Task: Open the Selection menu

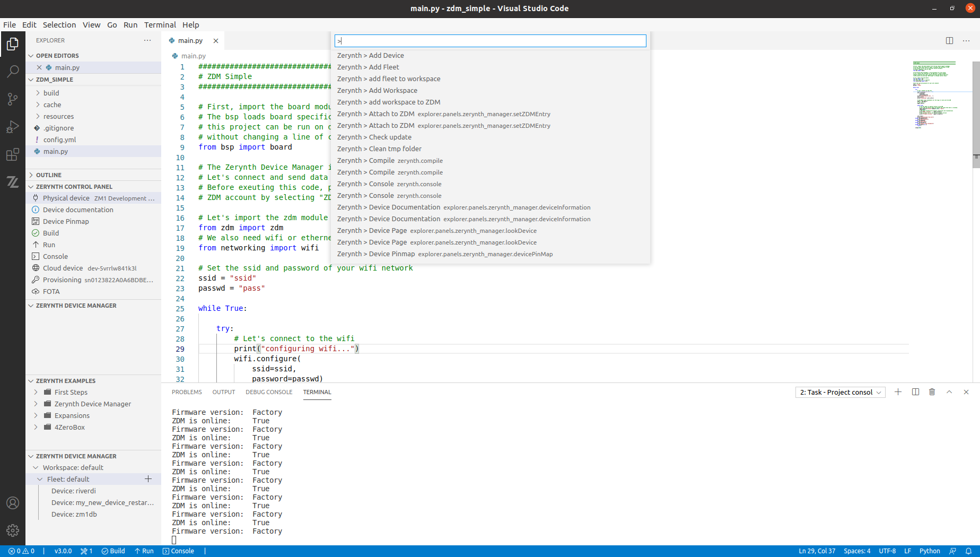Action: (59, 25)
